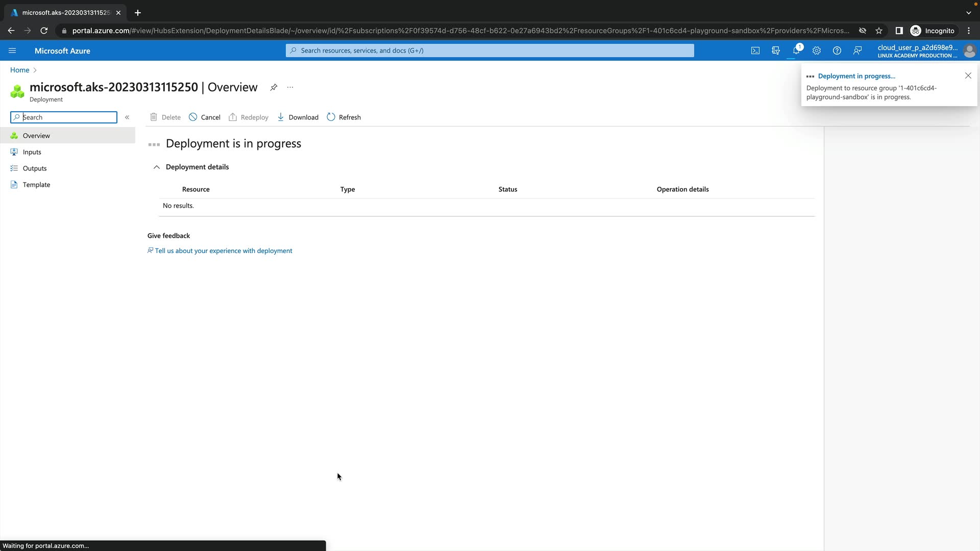The height and width of the screenshot is (551, 980).
Task: Open the notifications bell
Action: click(x=796, y=51)
